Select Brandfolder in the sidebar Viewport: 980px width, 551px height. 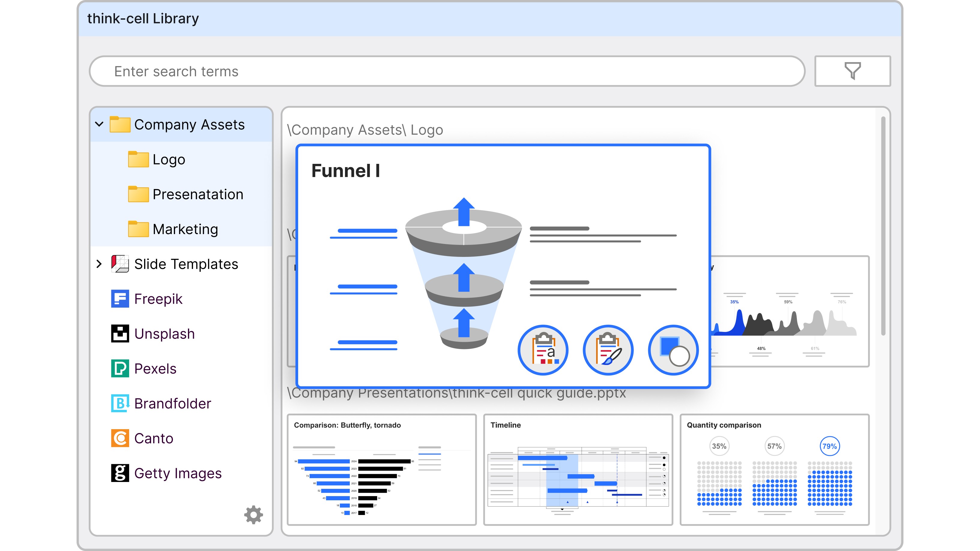click(x=172, y=403)
